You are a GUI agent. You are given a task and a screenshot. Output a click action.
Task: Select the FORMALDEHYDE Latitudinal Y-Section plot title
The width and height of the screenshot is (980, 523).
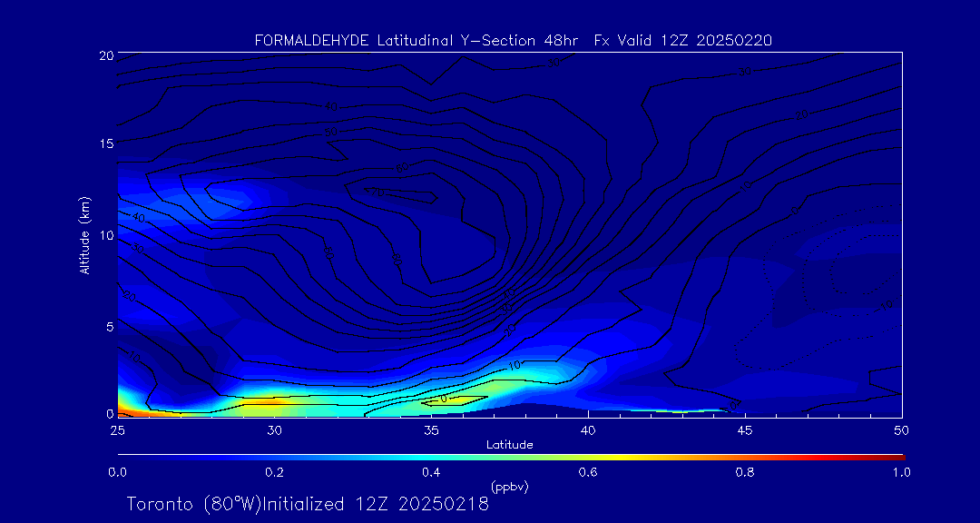(x=513, y=41)
